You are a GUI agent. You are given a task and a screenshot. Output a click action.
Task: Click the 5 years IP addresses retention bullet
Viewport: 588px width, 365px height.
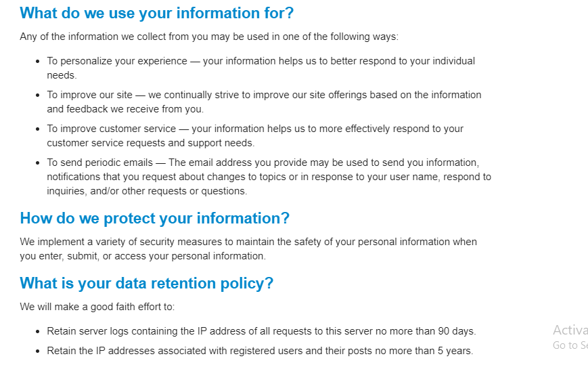pos(260,351)
